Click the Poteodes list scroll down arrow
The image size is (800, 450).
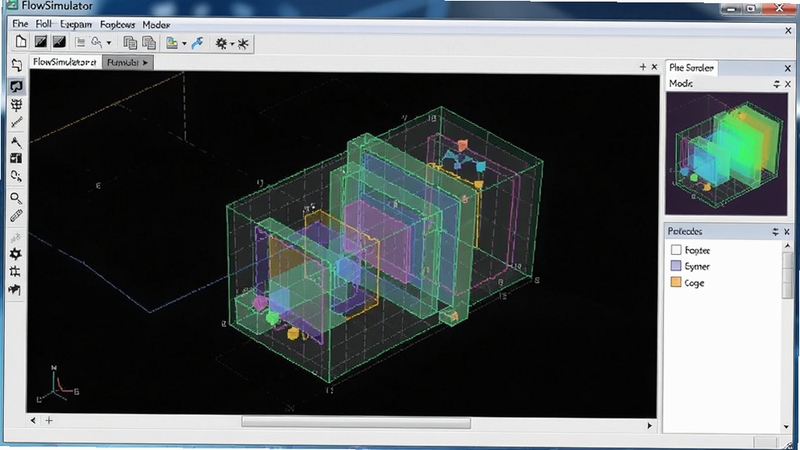[787, 427]
